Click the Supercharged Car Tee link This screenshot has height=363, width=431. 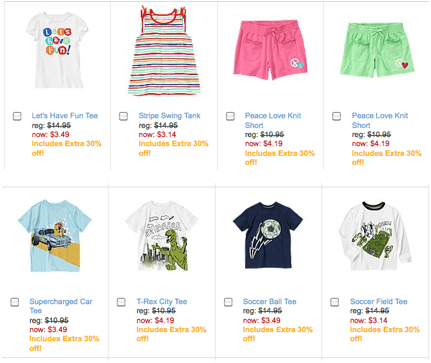61,306
